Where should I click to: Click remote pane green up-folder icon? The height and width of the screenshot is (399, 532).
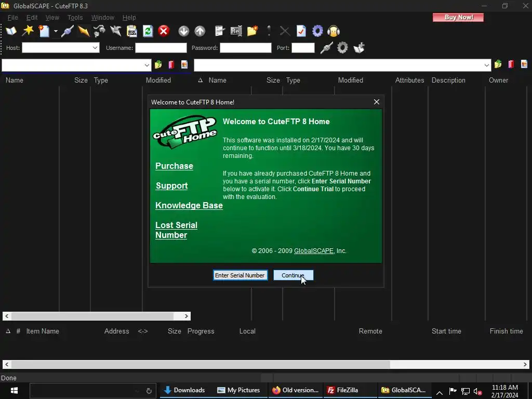(x=498, y=64)
